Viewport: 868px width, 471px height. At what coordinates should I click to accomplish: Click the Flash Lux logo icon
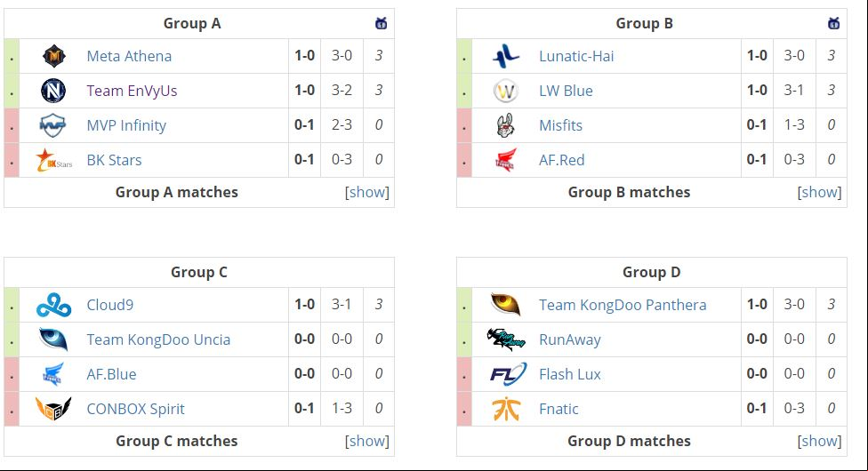pos(508,374)
